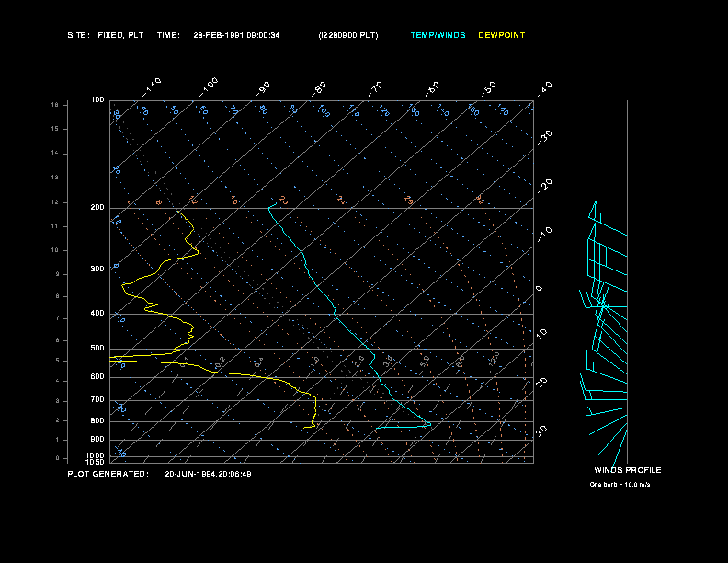
Task: Click the 11 km height axis label
Action: (x=55, y=226)
